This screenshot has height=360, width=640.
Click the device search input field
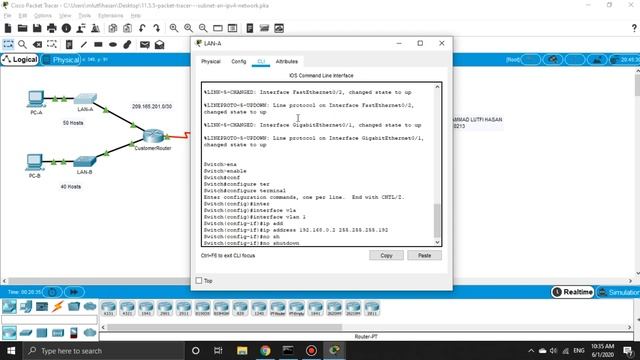tap(49, 320)
